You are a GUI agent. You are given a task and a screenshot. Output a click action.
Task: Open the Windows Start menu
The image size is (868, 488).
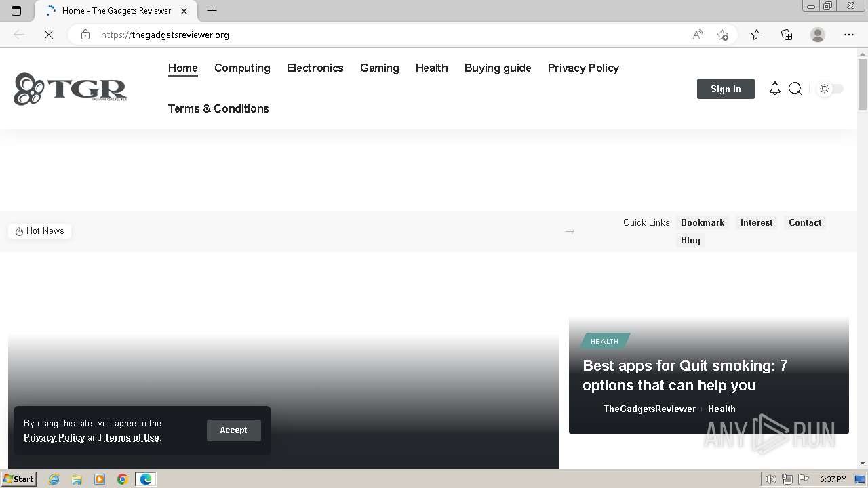pos(19,479)
